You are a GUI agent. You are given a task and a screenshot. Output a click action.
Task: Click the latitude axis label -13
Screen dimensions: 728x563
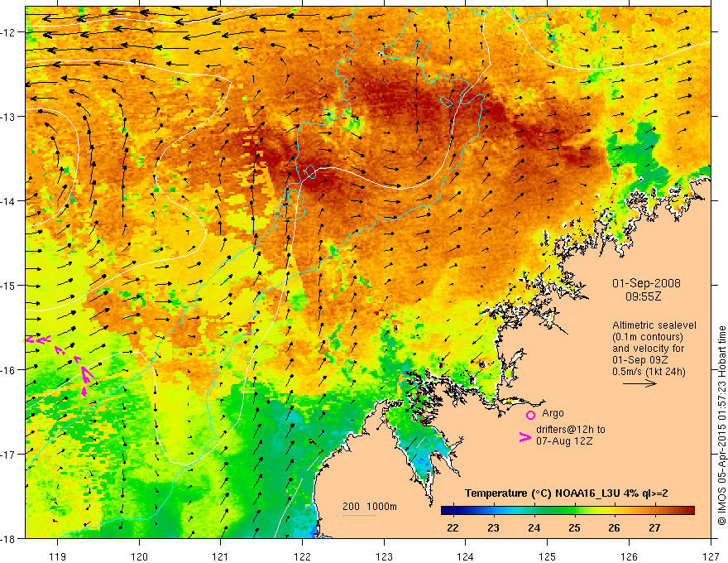pyautogui.click(x=9, y=117)
